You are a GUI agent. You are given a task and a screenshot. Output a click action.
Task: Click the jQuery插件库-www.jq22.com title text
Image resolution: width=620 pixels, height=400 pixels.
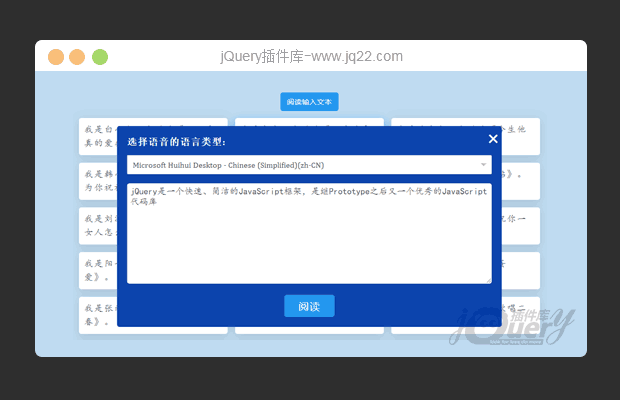tap(311, 57)
